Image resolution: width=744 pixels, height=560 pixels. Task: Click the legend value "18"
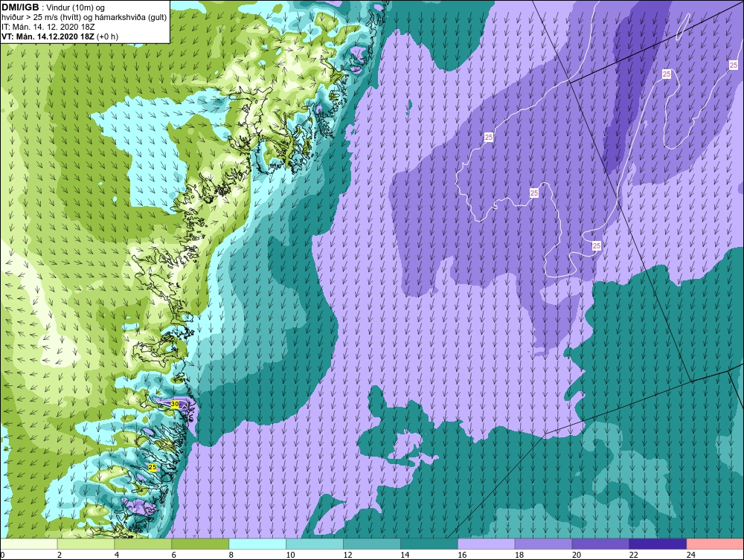pos(519,555)
